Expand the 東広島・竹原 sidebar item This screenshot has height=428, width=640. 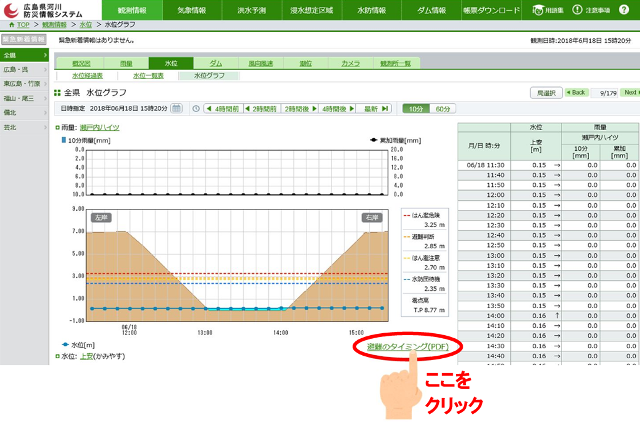click(x=22, y=85)
